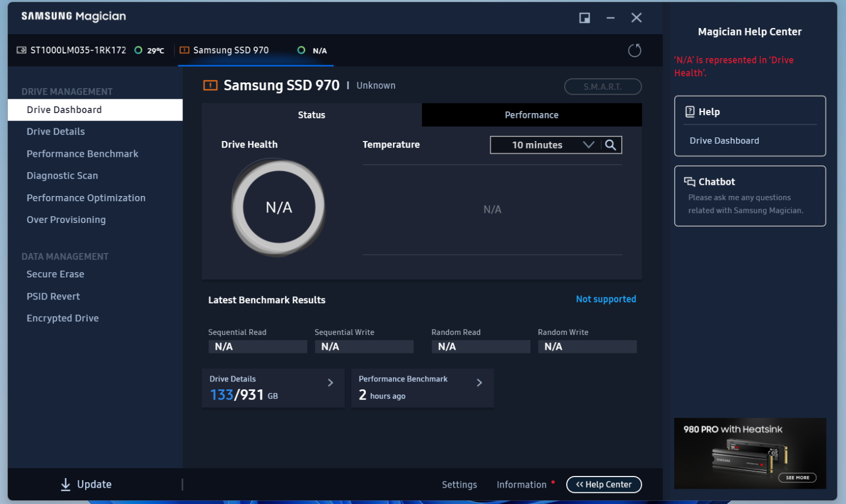Click 980 PRO with Heatsink banner
This screenshot has width=846, height=504.
[x=750, y=453]
